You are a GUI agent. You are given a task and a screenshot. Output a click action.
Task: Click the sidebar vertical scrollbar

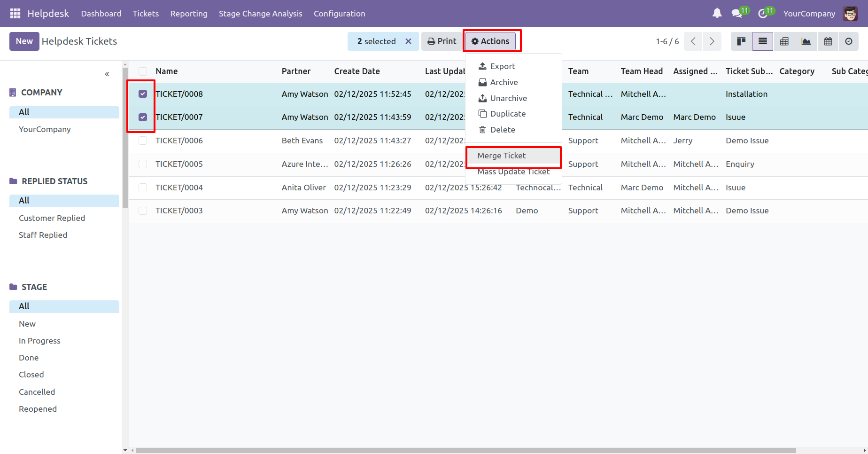[x=125, y=138]
